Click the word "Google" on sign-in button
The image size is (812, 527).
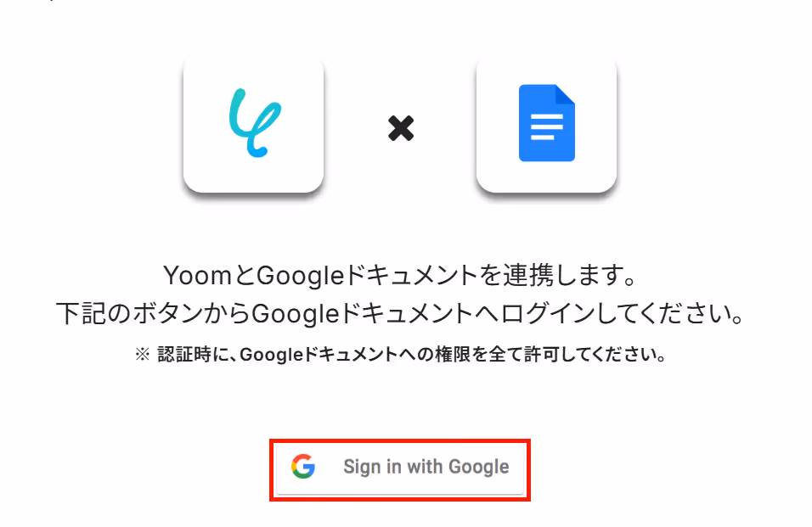[479, 467]
